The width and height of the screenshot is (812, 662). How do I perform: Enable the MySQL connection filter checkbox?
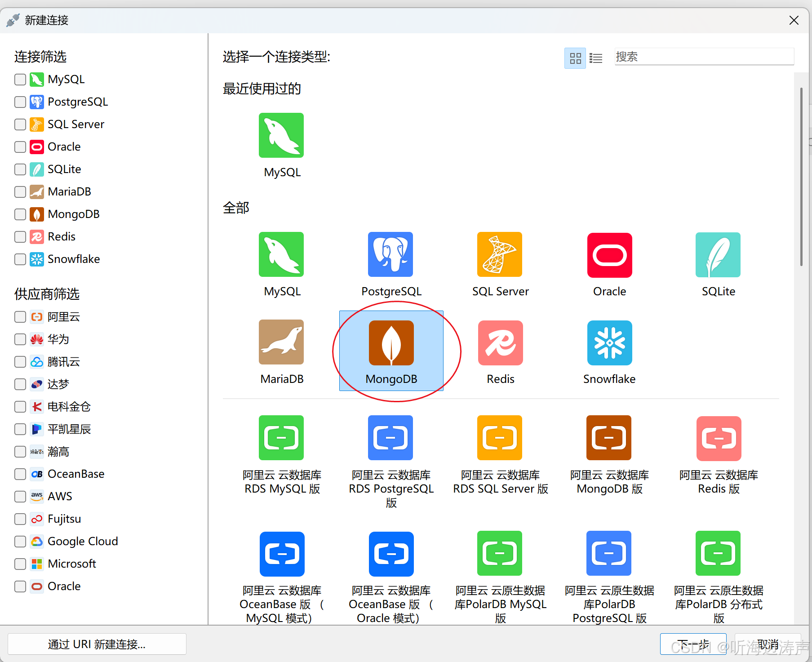(20, 79)
